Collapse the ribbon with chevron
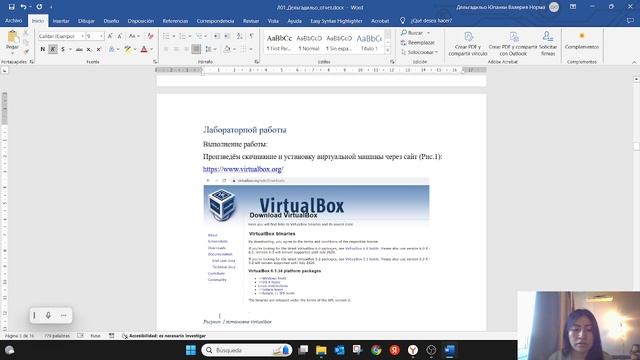The width and height of the screenshot is (640, 360). [x=634, y=62]
